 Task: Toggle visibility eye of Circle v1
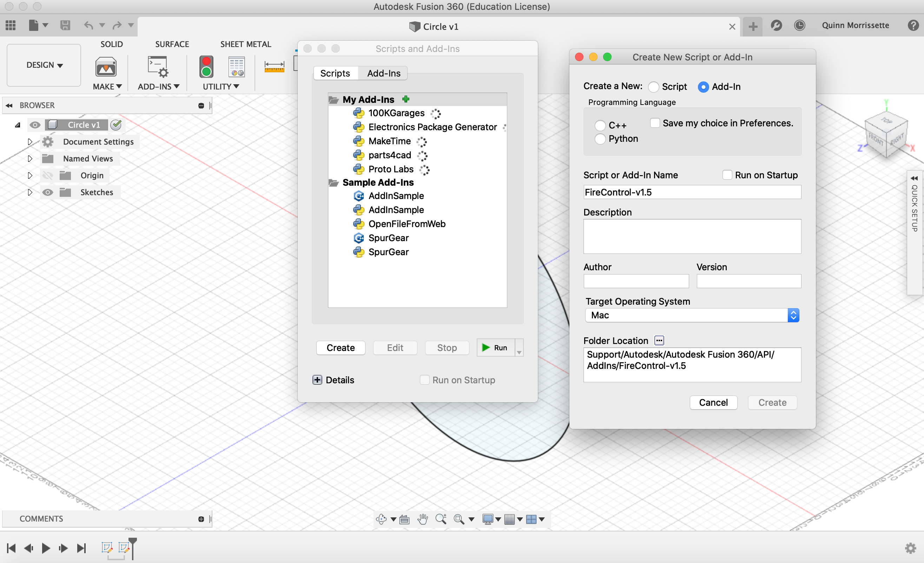[35, 125]
